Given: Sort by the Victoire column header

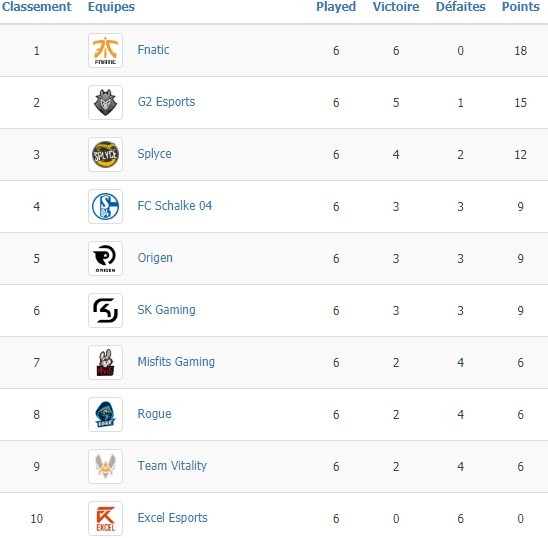Looking at the screenshot, I should 396,7.
